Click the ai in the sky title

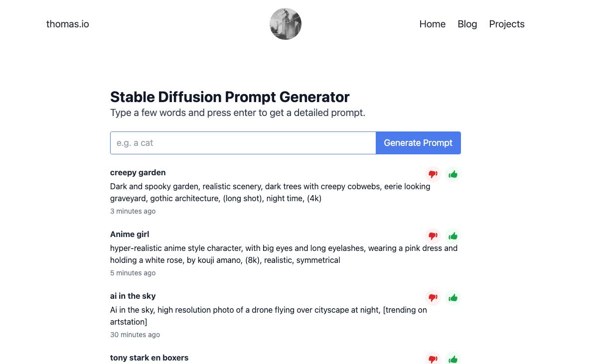(133, 296)
